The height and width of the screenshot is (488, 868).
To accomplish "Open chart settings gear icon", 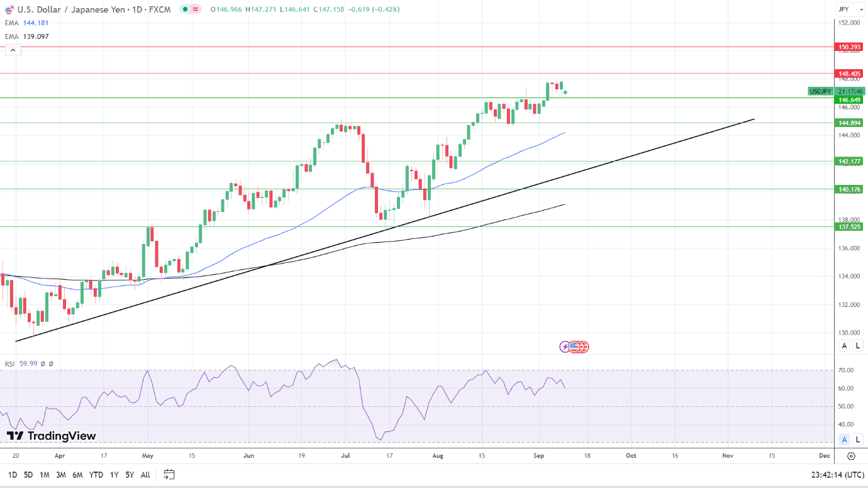I will point(852,456).
